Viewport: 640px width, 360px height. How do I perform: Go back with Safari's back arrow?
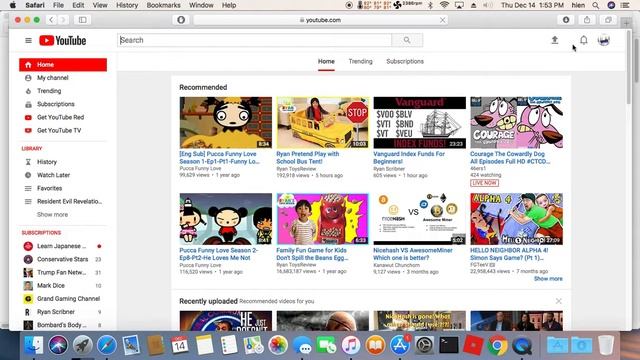[51, 20]
